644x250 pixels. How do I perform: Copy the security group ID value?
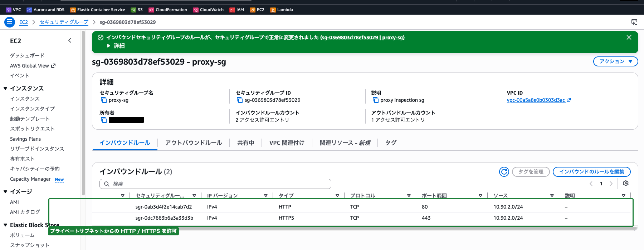pos(240,100)
